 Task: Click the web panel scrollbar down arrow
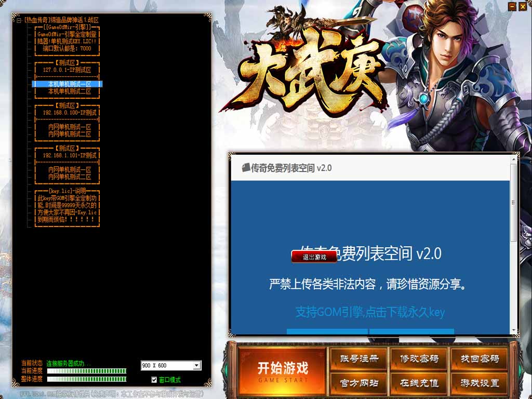point(514,330)
